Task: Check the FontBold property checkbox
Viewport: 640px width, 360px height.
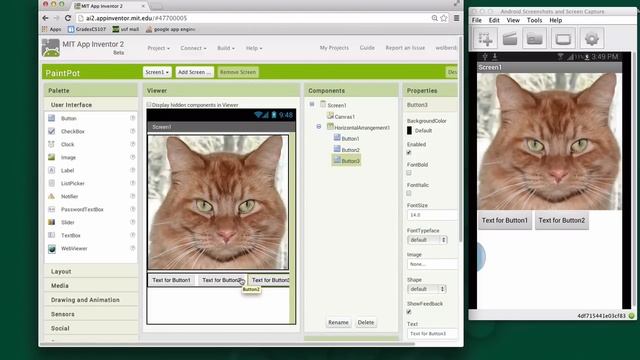Action: click(x=409, y=173)
